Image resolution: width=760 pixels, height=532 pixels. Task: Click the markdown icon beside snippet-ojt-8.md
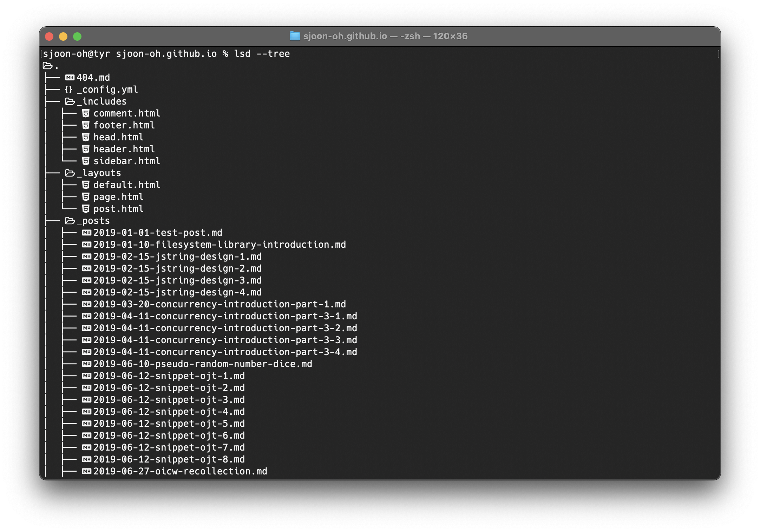tap(87, 459)
